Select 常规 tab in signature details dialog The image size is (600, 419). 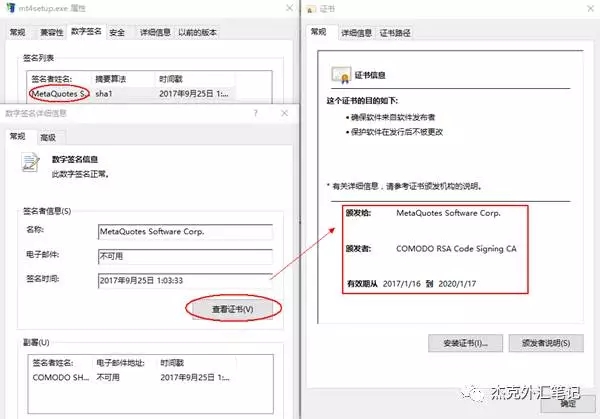18,136
